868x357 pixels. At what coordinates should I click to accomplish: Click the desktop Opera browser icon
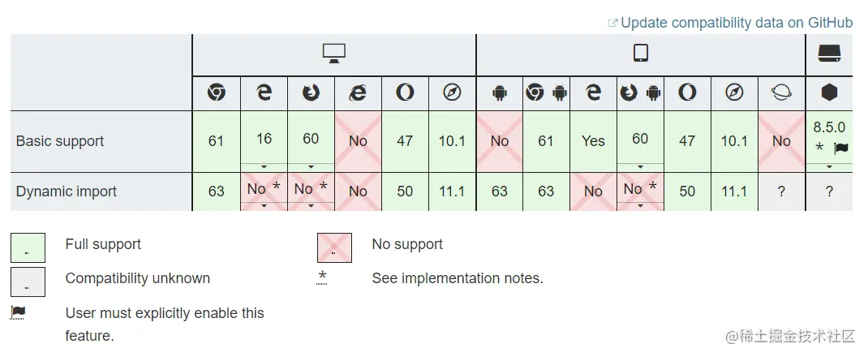(x=405, y=92)
